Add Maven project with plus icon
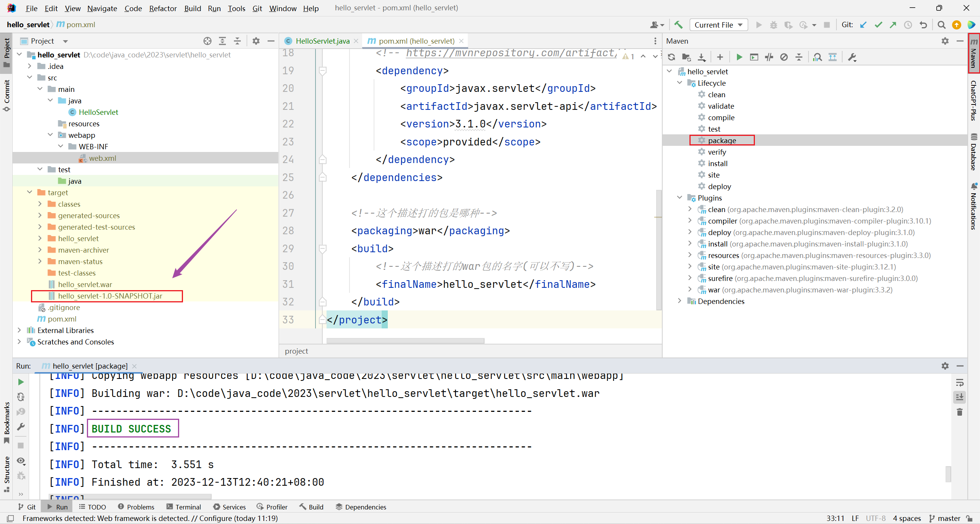 pyautogui.click(x=720, y=57)
